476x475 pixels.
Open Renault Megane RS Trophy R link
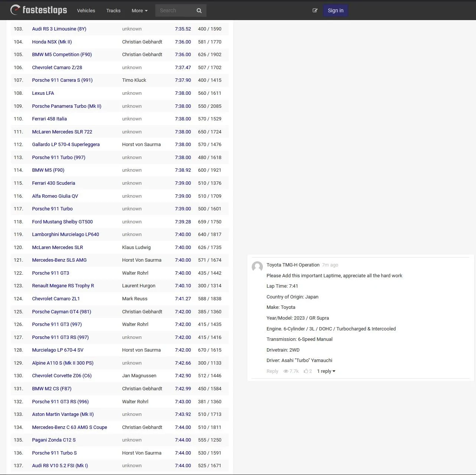click(x=63, y=286)
